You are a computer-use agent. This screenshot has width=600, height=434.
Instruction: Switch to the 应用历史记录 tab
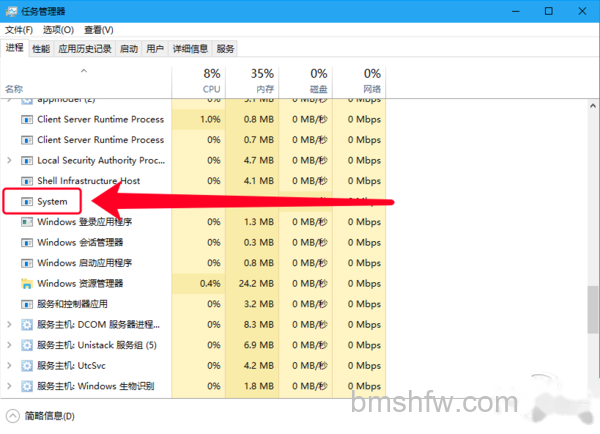[x=85, y=49]
